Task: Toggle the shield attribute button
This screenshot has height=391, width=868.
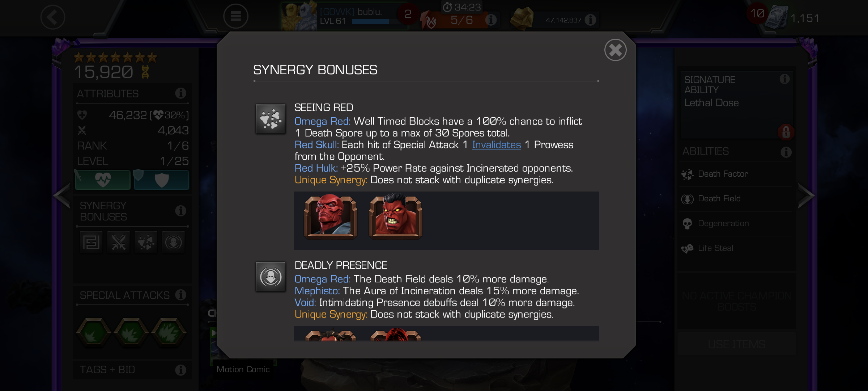Action: click(x=161, y=180)
